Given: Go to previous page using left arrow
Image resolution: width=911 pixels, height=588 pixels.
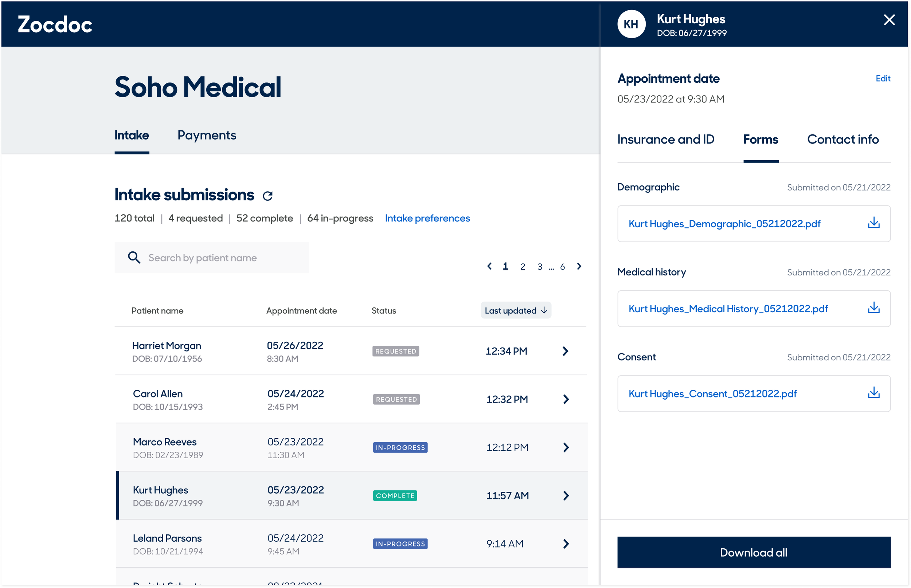Looking at the screenshot, I should click(x=489, y=266).
